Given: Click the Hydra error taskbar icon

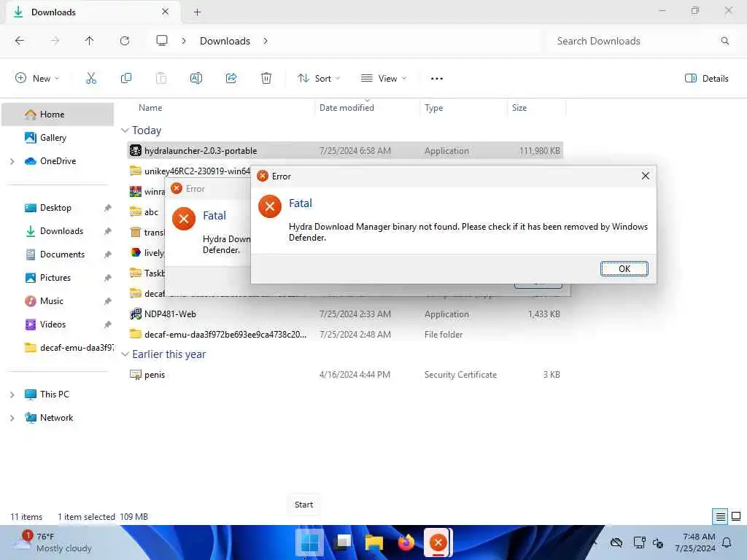Looking at the screenshot, I should 438,542.
